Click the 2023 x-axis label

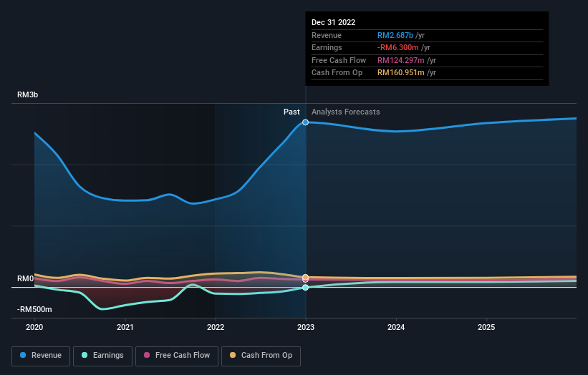[x=306, y=327]
